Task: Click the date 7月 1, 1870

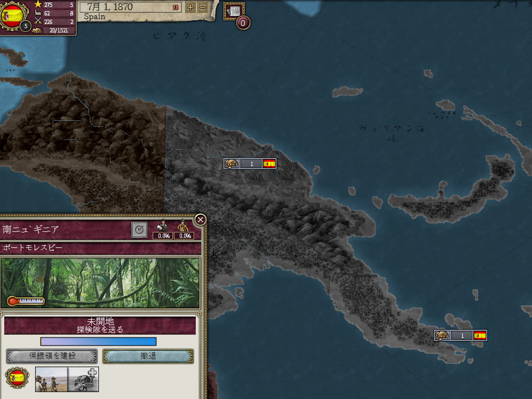Action: 110,7
